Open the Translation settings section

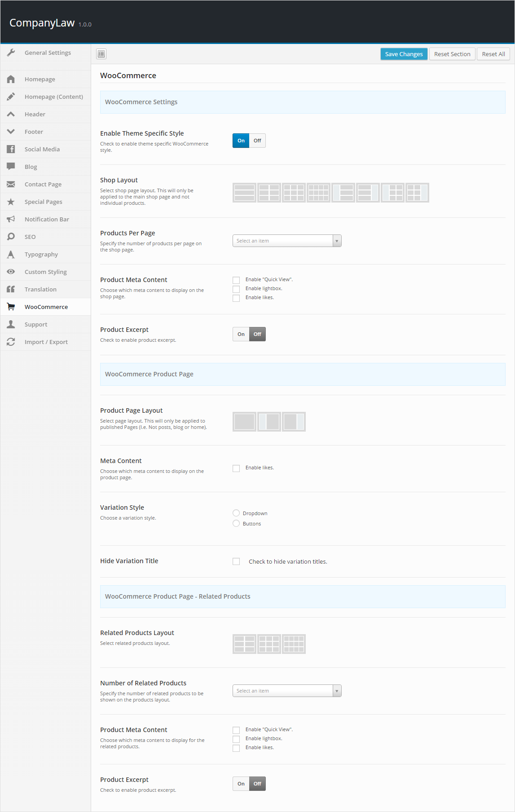pyautogui.click(x=40, y=289)
